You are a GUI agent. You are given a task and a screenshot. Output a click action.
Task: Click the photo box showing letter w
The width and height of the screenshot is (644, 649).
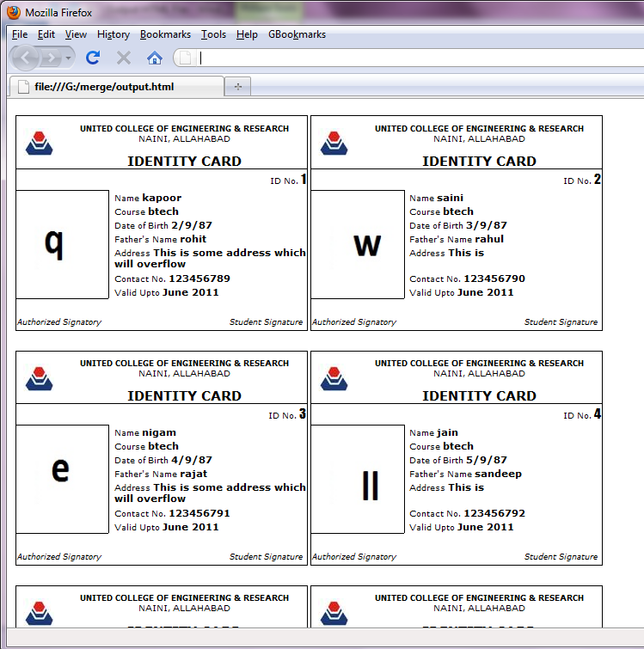pyautogui.click(x=358, y=244)
